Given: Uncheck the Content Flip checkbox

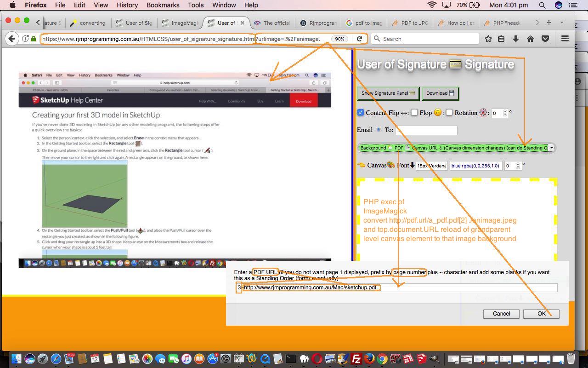Looking at the screenshot, I should [361, 112].
